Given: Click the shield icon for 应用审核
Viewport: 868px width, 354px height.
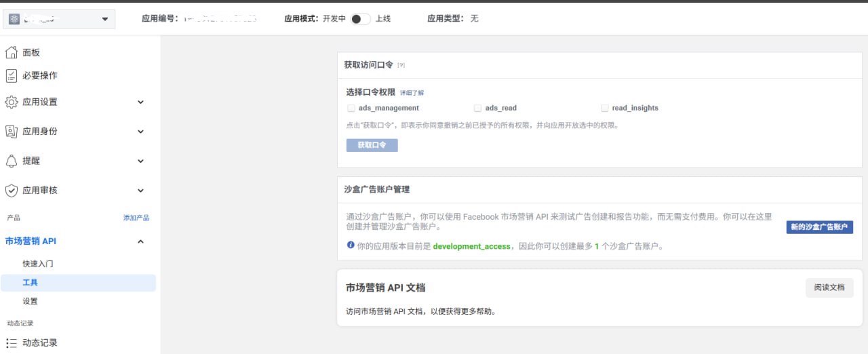Looking at the screenshot, I should pyautogui.click(x=12, y=191).
